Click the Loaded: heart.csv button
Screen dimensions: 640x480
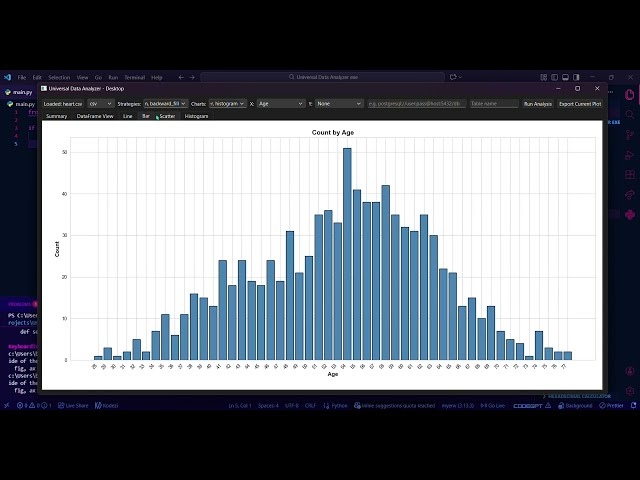(63, 104)
